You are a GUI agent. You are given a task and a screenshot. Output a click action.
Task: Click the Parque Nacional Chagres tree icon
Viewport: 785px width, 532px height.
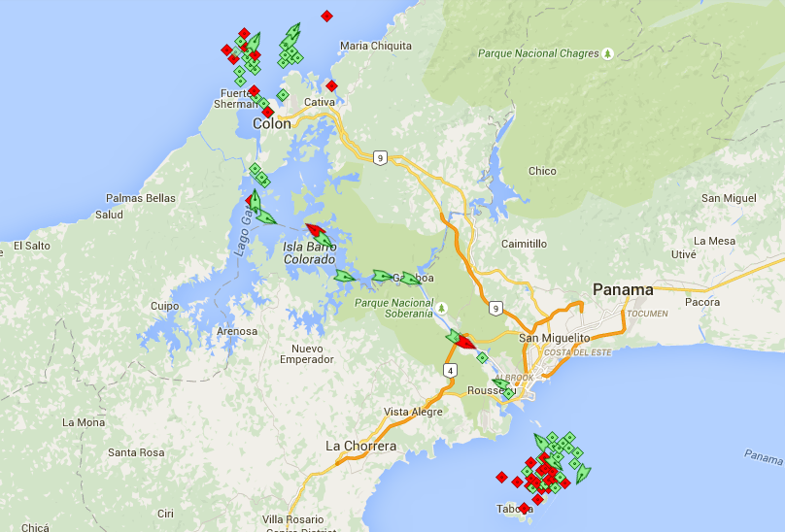(608, 53)
